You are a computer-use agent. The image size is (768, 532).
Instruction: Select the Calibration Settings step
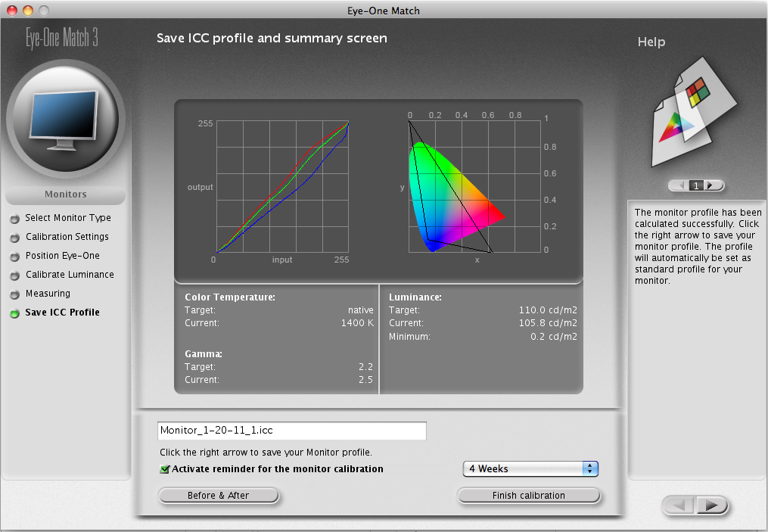67,237
